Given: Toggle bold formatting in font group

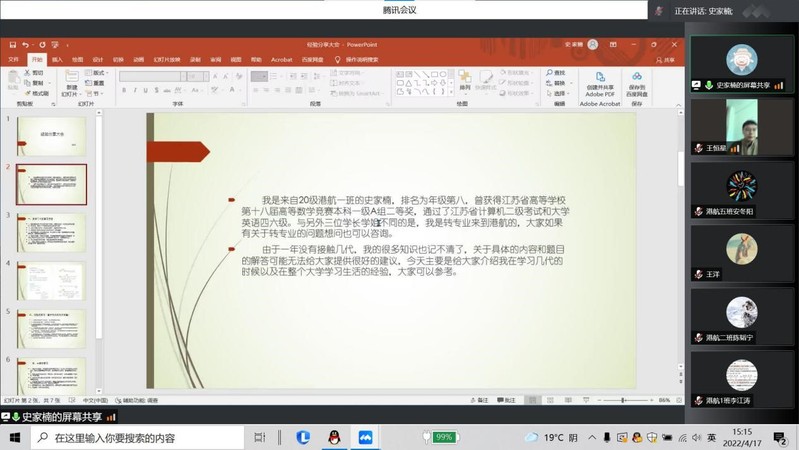Looking at the screenshot, I should [x=122, y=89].
